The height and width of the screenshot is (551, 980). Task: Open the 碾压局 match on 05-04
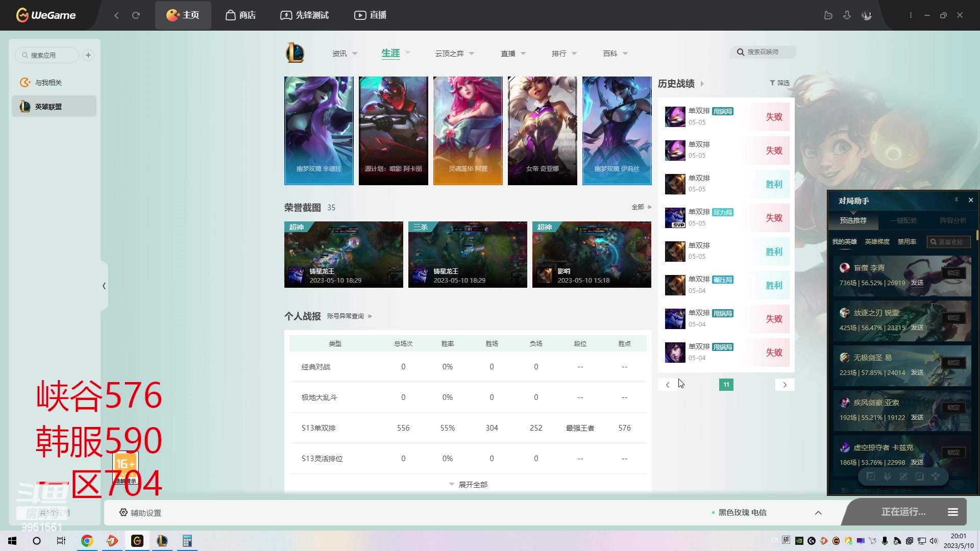pyautogui.click(x=726, y=285)
